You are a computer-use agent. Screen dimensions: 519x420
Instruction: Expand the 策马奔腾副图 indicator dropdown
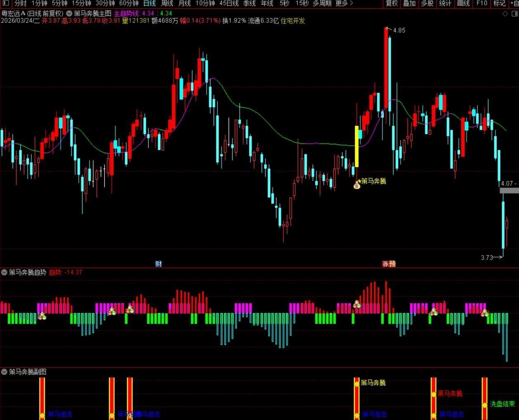pos(4,372)
